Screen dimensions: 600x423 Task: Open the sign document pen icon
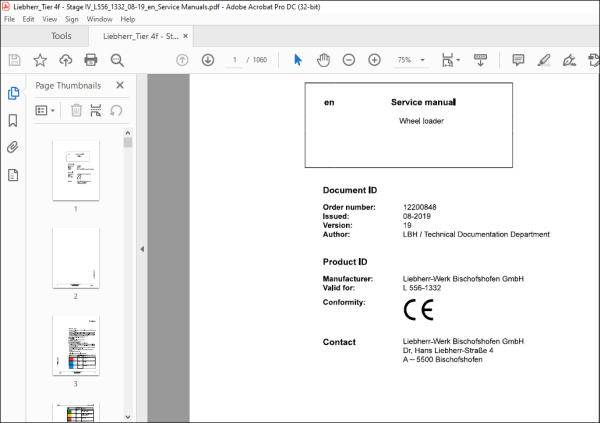[x=569, y=60]
